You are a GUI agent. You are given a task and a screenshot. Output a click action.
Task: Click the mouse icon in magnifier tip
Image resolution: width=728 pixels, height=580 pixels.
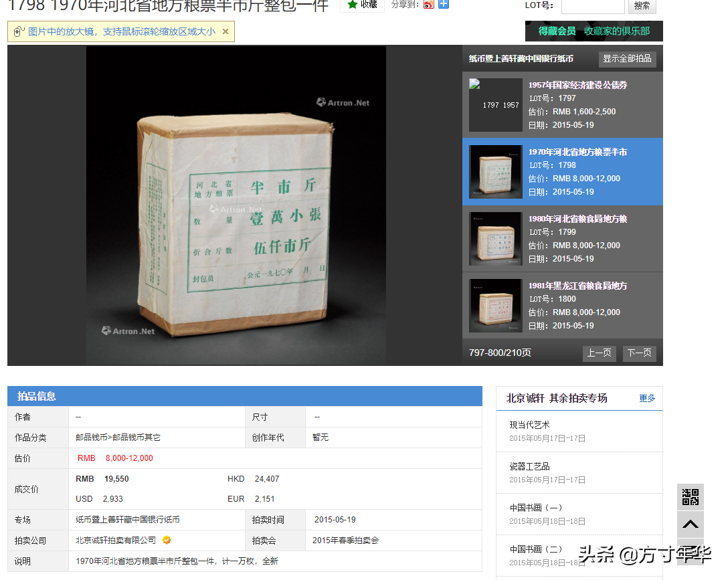[x=19, y=31]
